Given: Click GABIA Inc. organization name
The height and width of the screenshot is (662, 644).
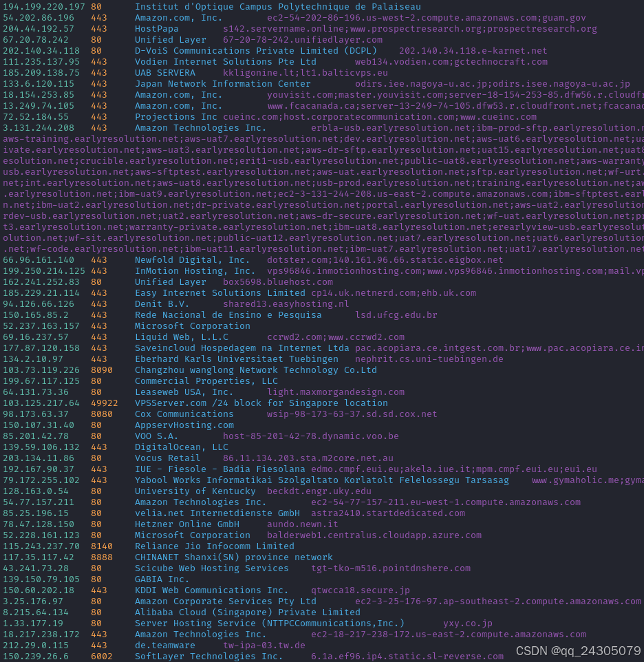Looking at the screenshot, I should 162,578.
